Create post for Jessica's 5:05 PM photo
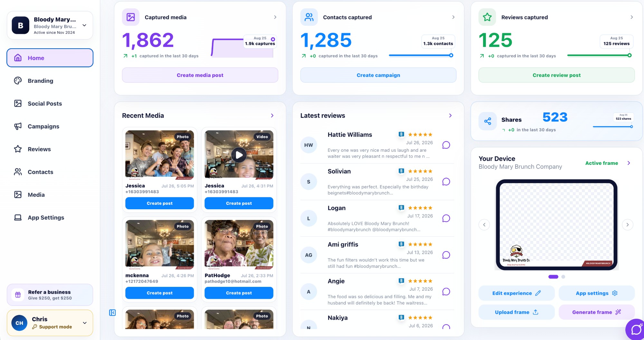This screenshot has width=644, height=340. click(160, 203)
